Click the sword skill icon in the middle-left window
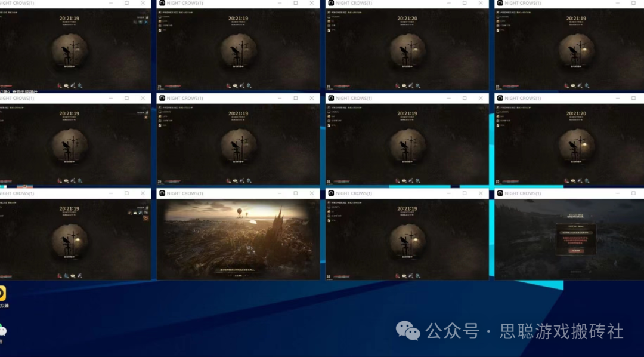 tap(73, 180)
